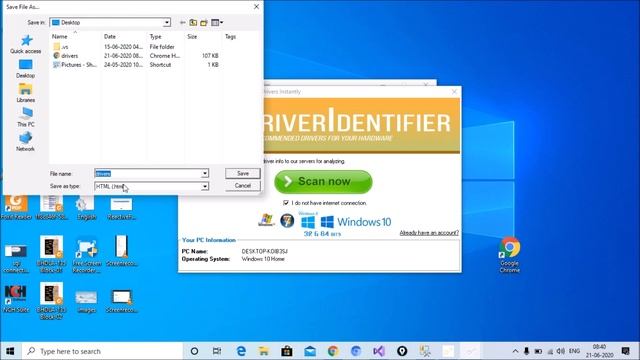
Task: Open Microsoft Store from the taskbar
Action: [287, 351]
